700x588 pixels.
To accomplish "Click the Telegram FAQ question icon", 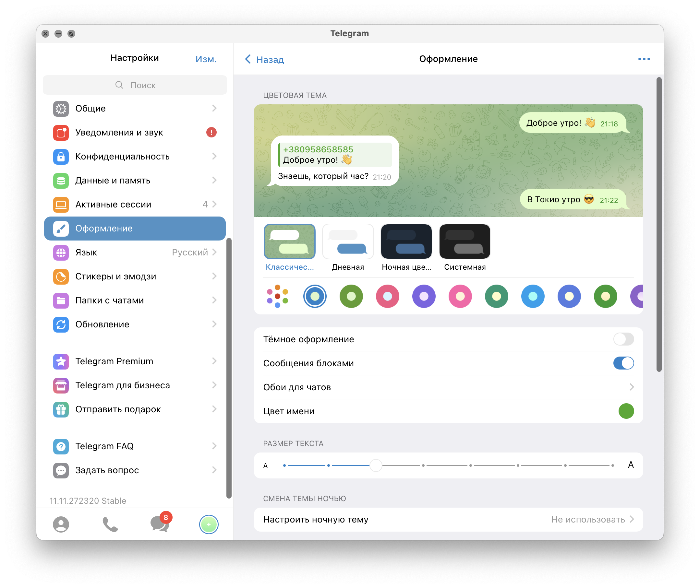I will pos(61,446).
